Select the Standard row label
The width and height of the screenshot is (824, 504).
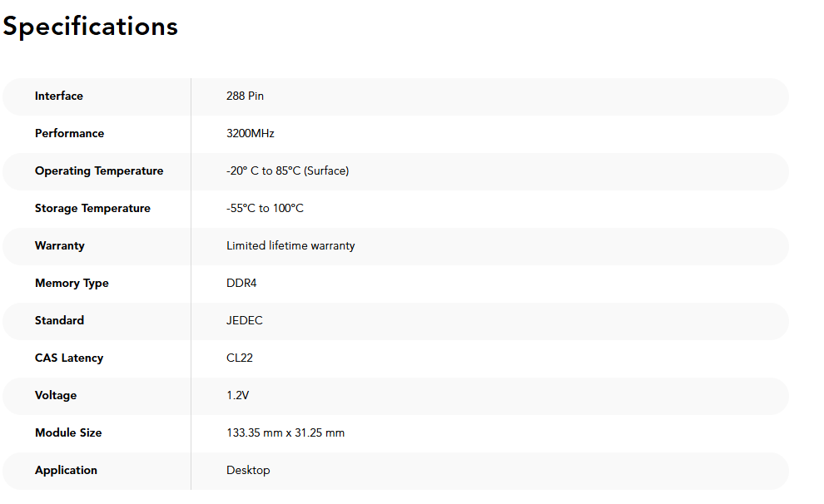point(59,320)
